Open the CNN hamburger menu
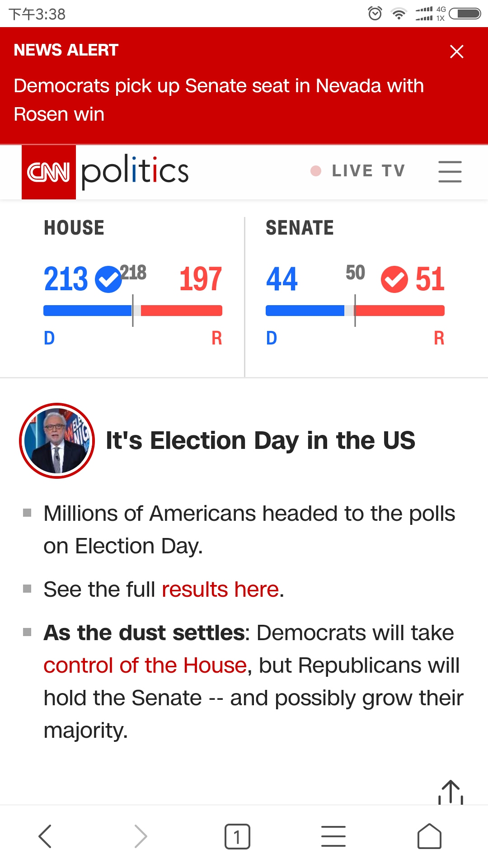 click(450, 172)
